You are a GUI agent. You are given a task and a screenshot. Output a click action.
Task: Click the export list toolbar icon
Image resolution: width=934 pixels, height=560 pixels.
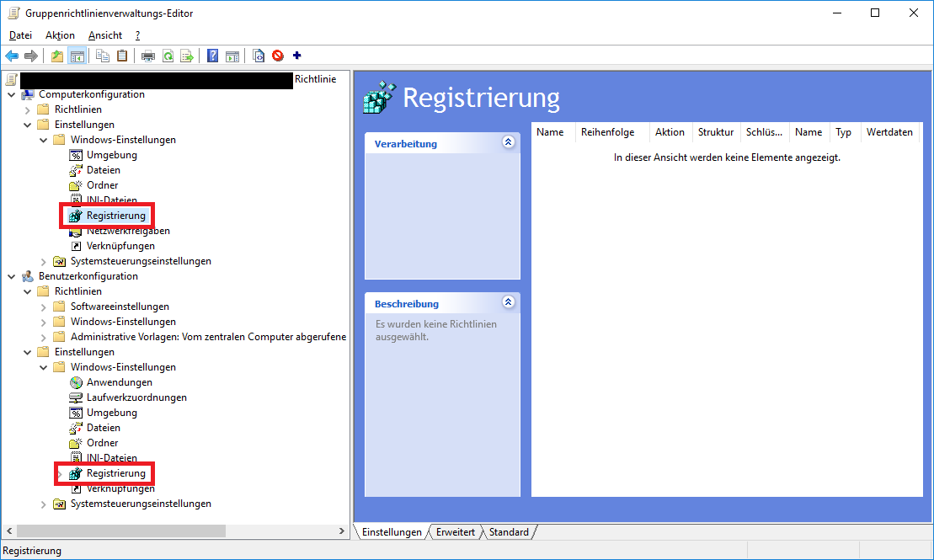click(x=187, y=56)
